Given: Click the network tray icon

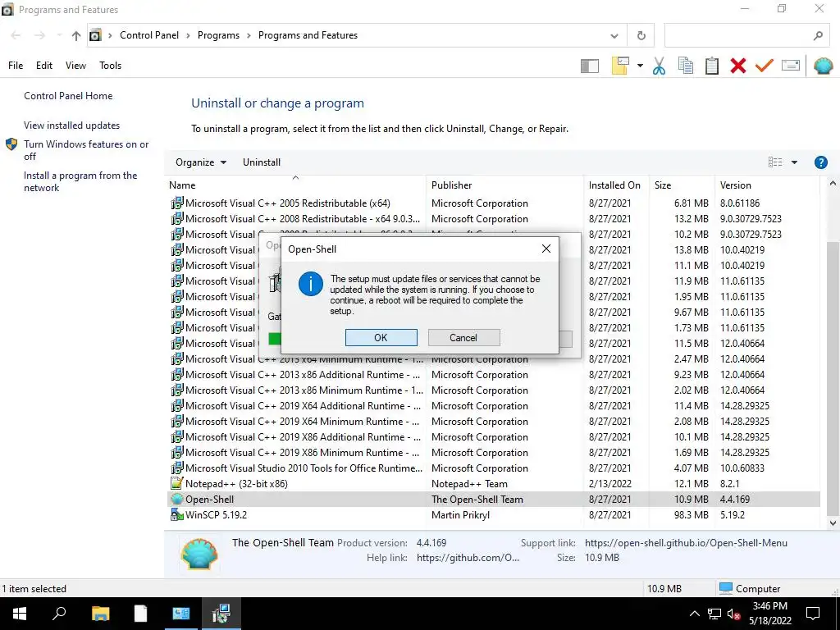Looking at the screenshot, I should (x=714, y=614).
